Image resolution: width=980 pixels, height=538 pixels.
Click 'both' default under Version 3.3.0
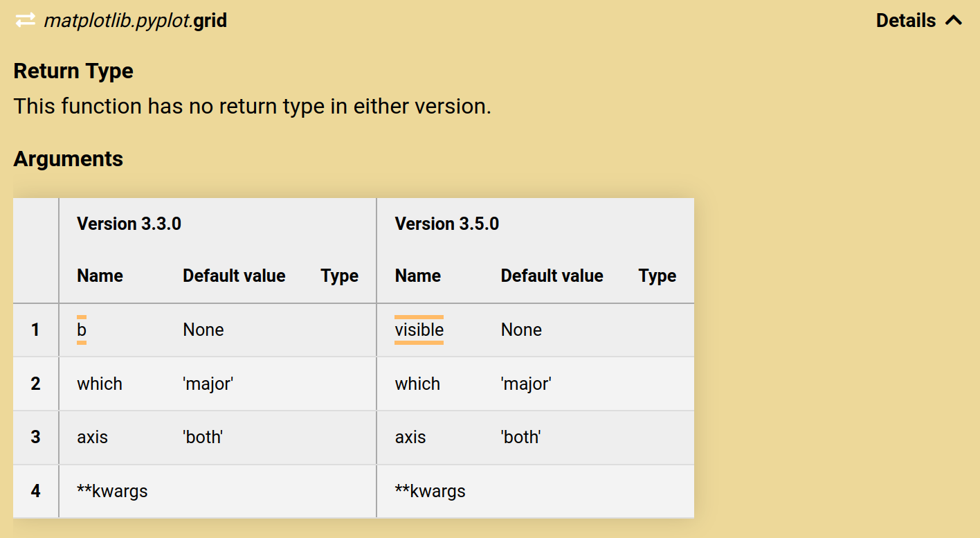[x=203, y=438]
